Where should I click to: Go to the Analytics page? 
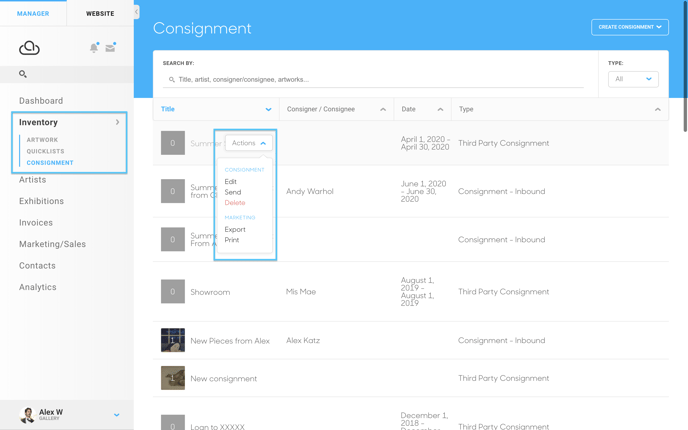(x=38, y=287)
